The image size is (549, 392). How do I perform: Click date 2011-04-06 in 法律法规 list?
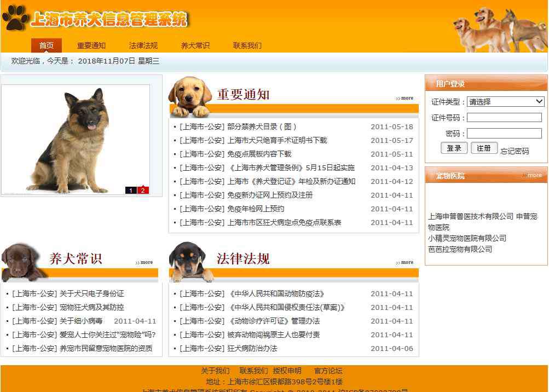click(392, 348)
